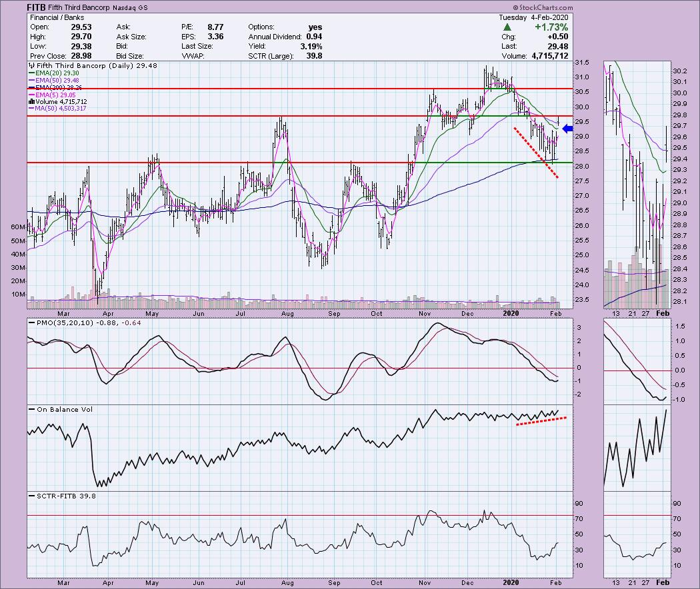Open the StockCharts.com copyright link

[543, 7]
